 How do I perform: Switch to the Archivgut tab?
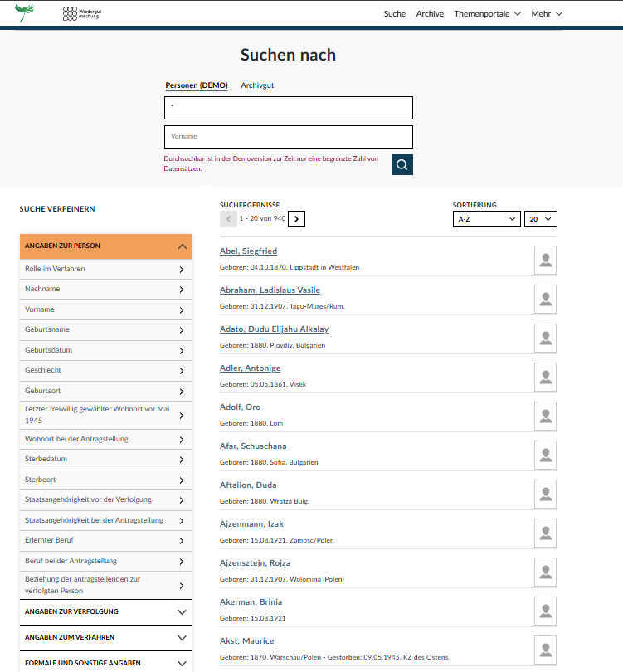257,85
